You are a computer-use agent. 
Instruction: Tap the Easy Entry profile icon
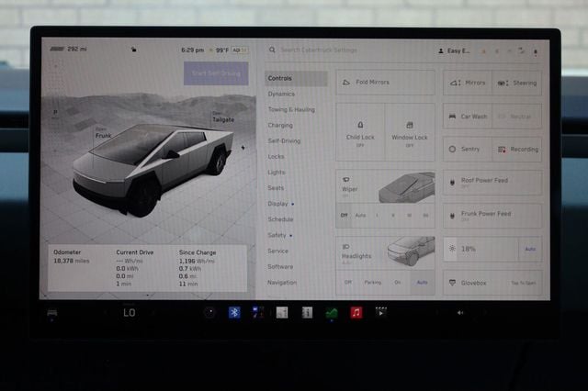[x=441, y=50]
